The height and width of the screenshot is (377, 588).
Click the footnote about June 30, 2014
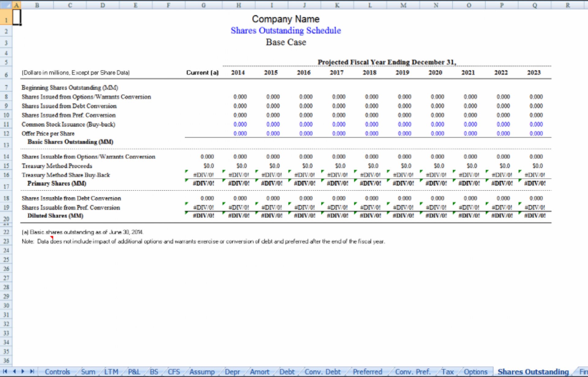point(82,232)
